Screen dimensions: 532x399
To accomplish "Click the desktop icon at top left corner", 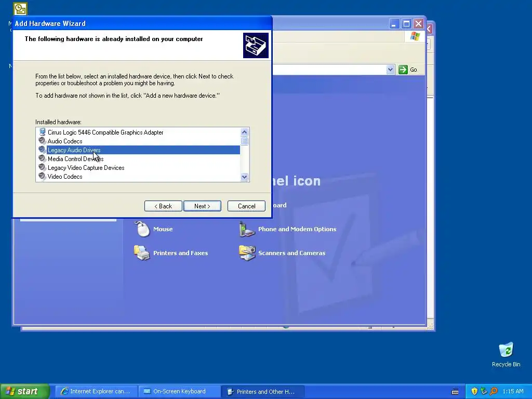I will click(x=20, y=9).
